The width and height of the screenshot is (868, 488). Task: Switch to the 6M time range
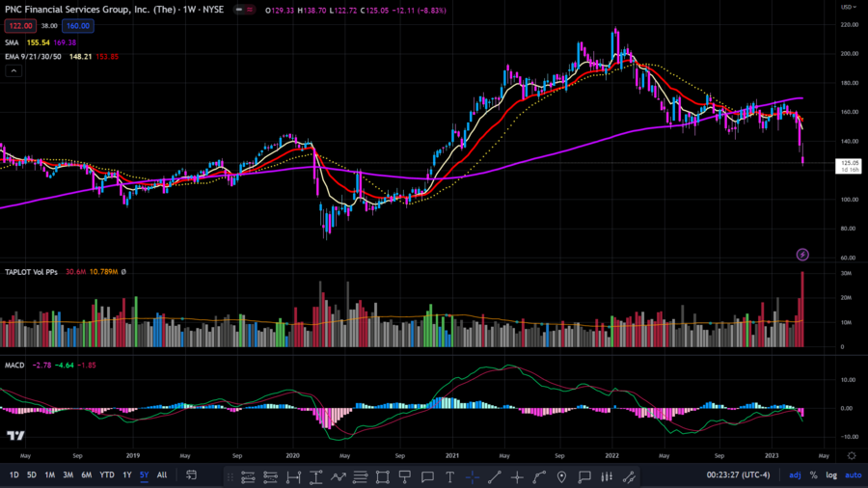point(87,474)
